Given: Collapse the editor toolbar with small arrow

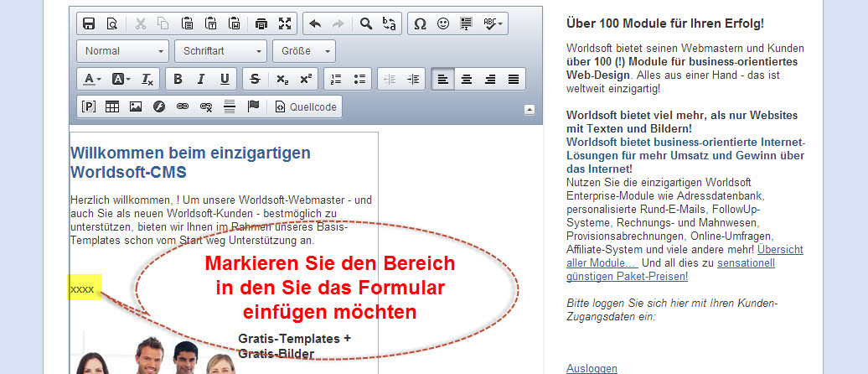Looking at the screenshot, I should coord(530,110).
